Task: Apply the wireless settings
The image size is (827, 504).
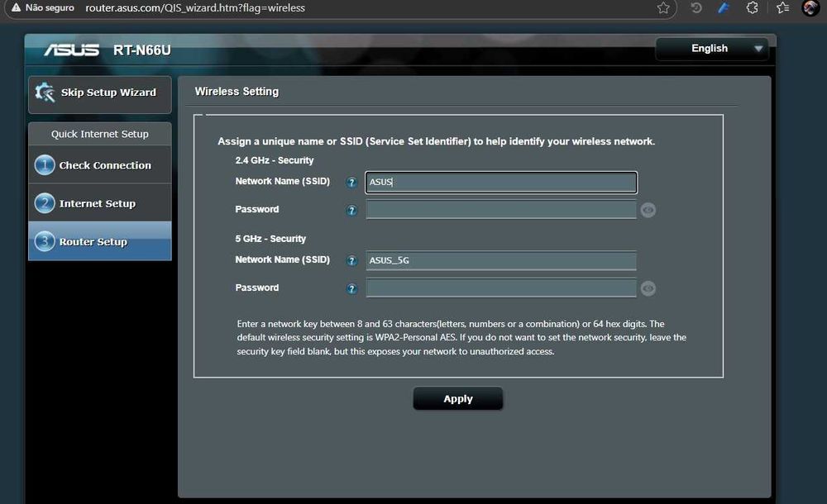Action: [458, 398]
